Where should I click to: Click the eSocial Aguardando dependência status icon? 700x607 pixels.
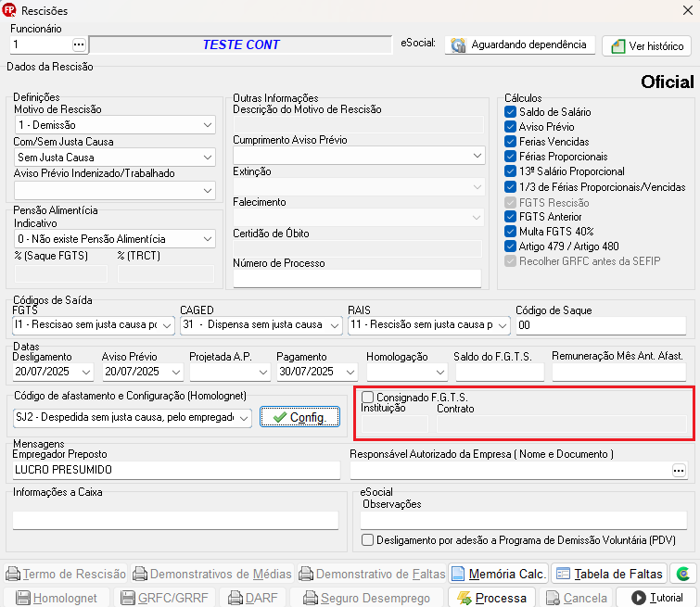(x=458, y=45)
